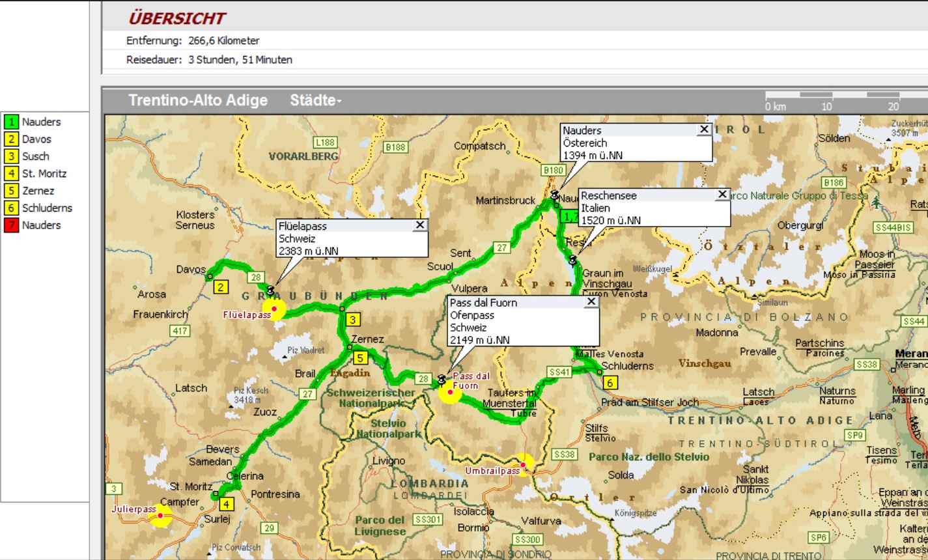This screenshot has height=560, width=928.
Task: Click waypoint marker 3 at Susch on map
Action: (x=353, y=319)
